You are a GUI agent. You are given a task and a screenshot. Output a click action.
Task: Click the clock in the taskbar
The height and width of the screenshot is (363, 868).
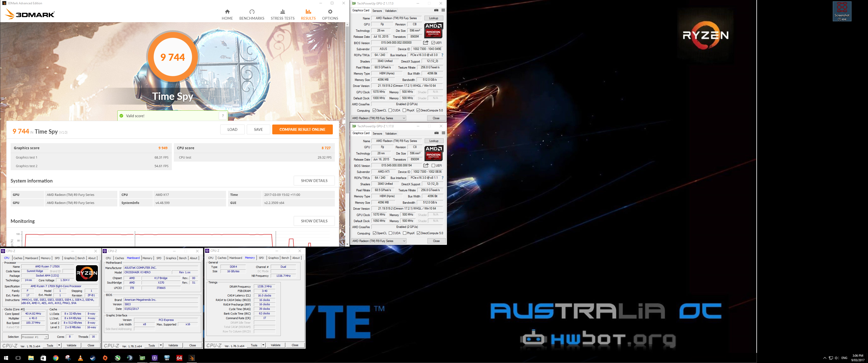(858, 358)
